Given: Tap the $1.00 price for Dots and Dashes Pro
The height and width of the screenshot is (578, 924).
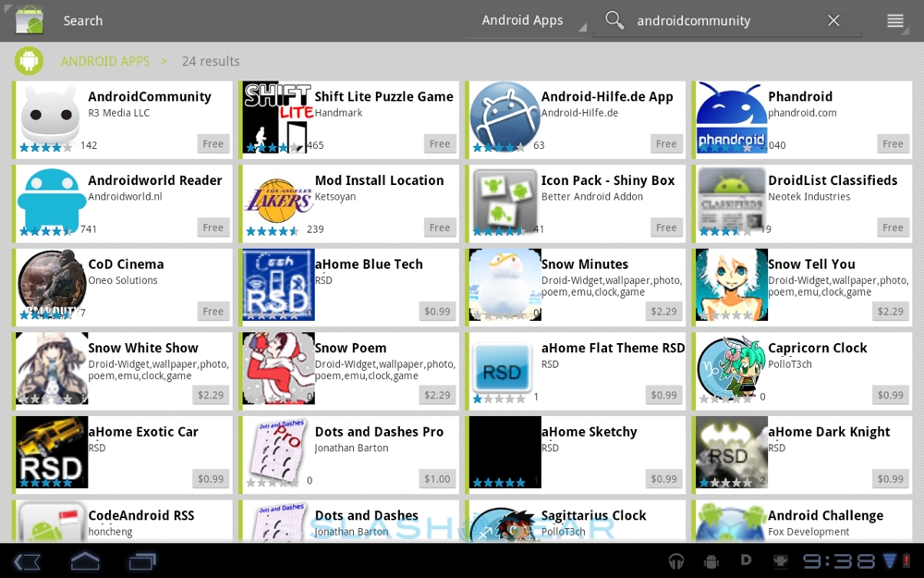Looking at the screenshot, I should tap(437, 479).
